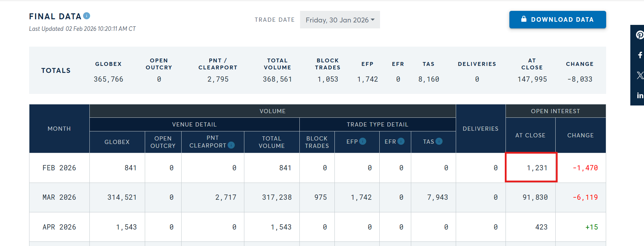Open the Trade Date dropdown
Screen dimensions: 644x246
[340, 20]
